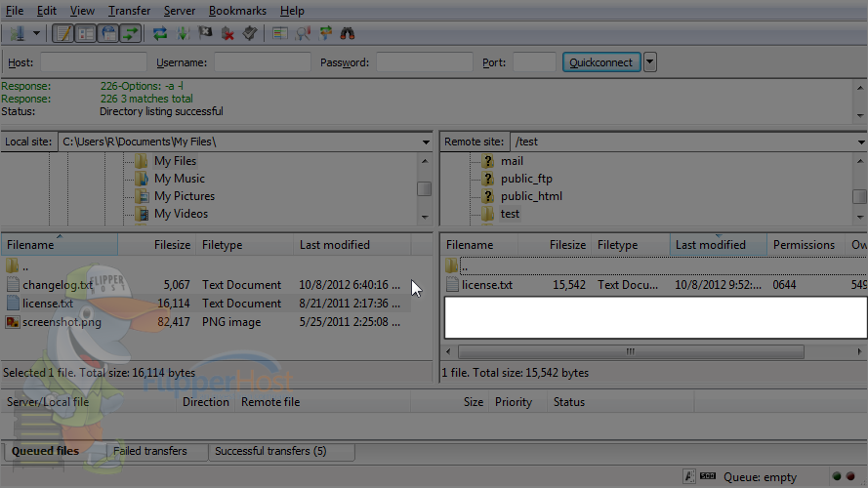Select My Files folder in local tree
868x488 pixels.
(175, 161)
